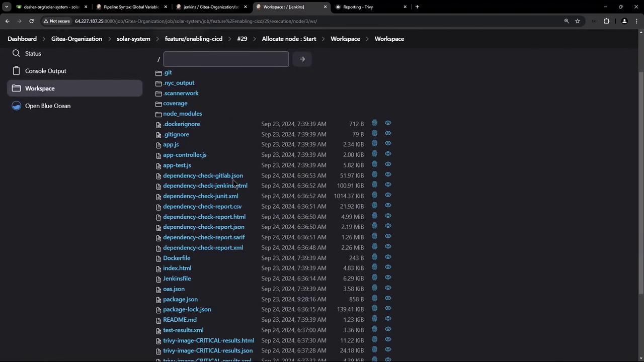Screen dimensions: 644x362
Task: Click the workspace path input field
Action: pos(226,59)
